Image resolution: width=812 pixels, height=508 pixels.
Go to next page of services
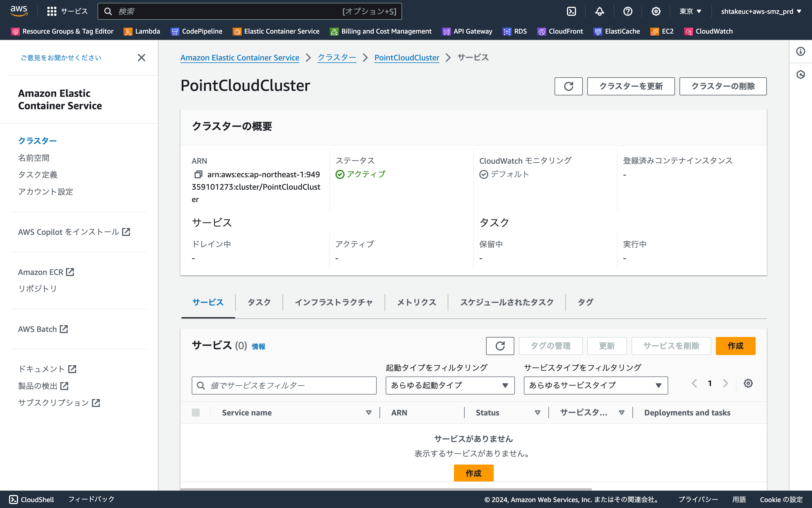tap(725, 383)
